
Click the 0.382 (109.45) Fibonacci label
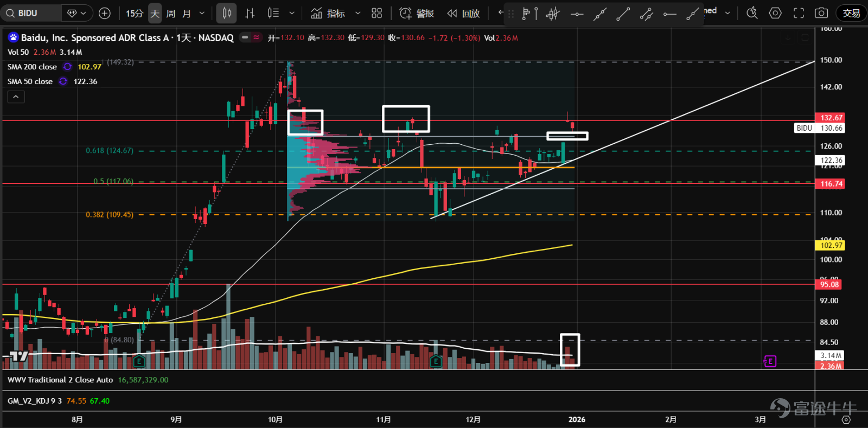click(110, 215)
